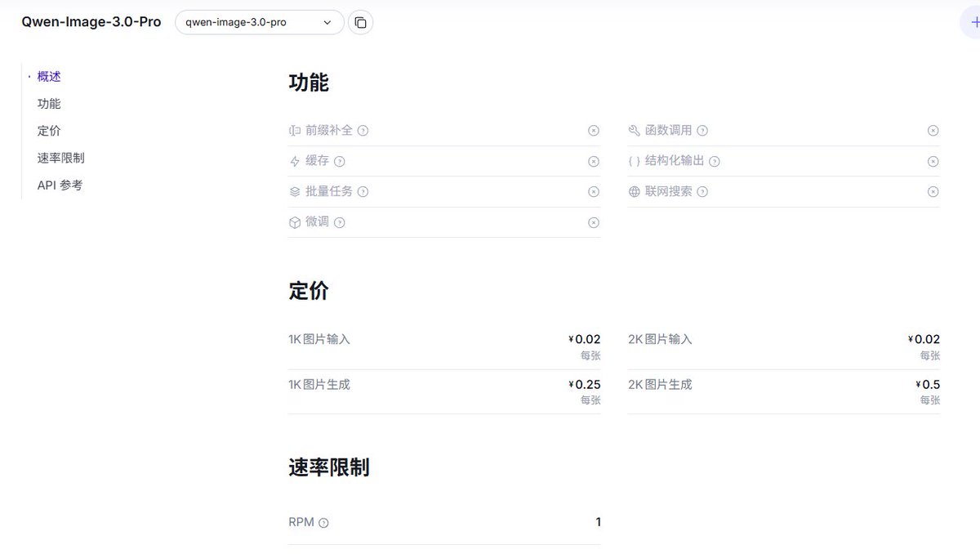Image resolution: width=980 pixels, height=554 pixels.
Task: Click the plus button at top right
Action: tap(972, 23)
